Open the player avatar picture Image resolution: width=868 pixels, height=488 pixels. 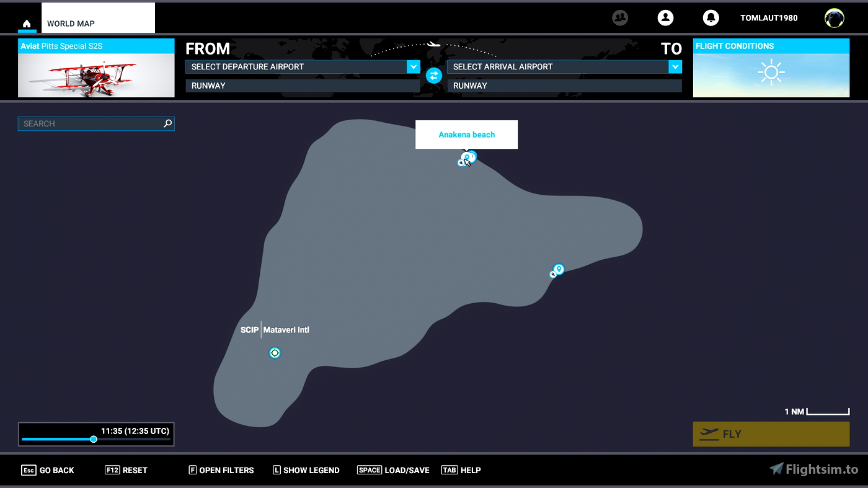[835, 18]
